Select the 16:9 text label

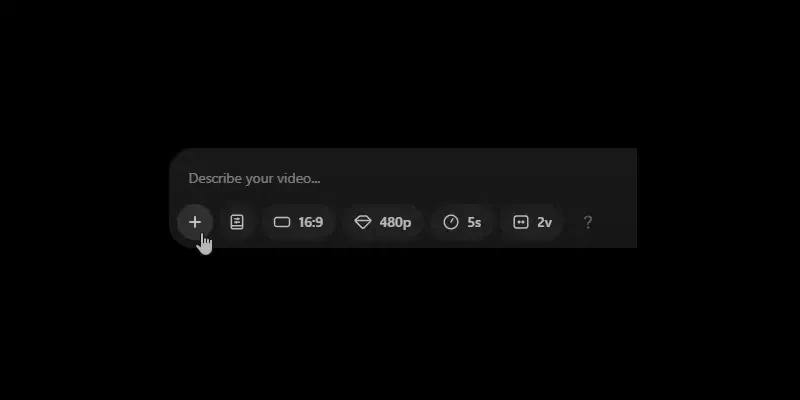click(x=311, y=222)
